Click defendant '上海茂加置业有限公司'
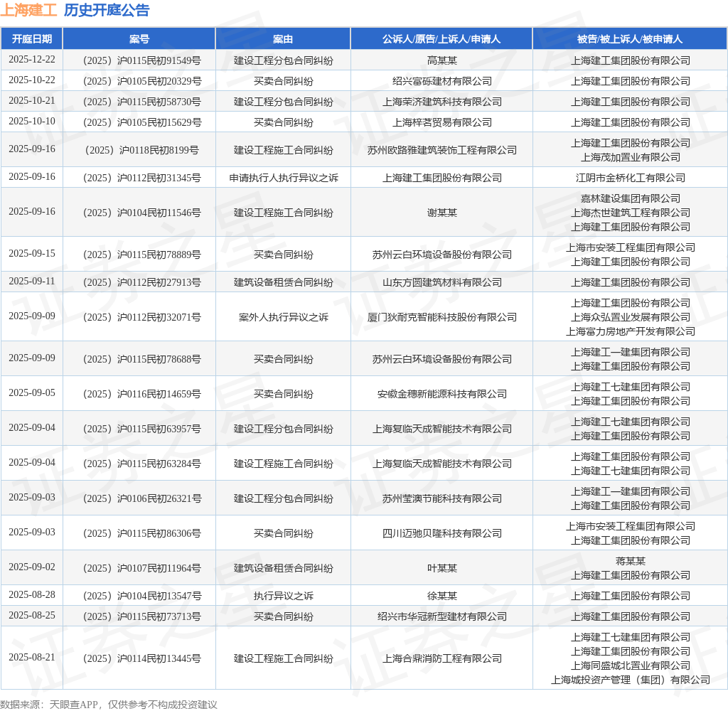 (x=631, y=157)
